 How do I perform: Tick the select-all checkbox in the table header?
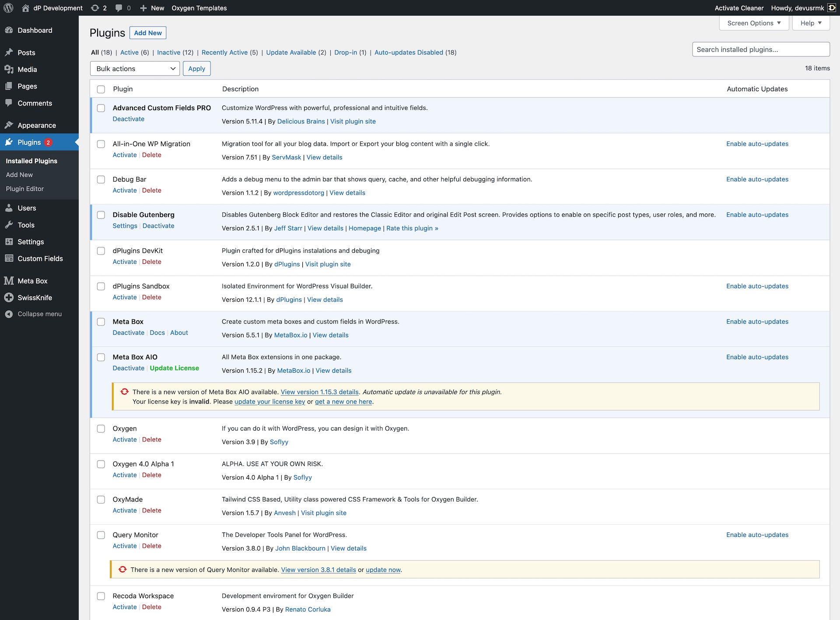coord(101,89)
